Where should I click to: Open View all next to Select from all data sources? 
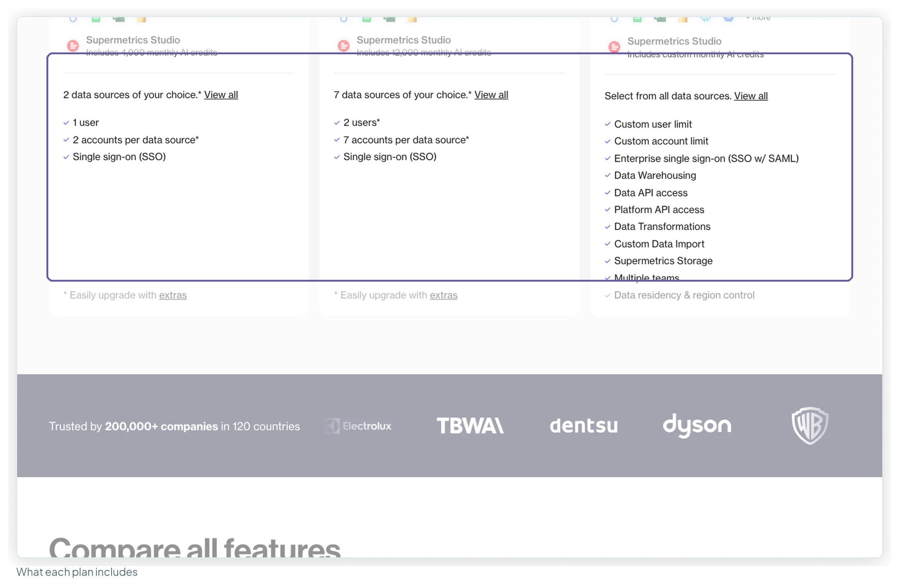click(x=751, y=96)
